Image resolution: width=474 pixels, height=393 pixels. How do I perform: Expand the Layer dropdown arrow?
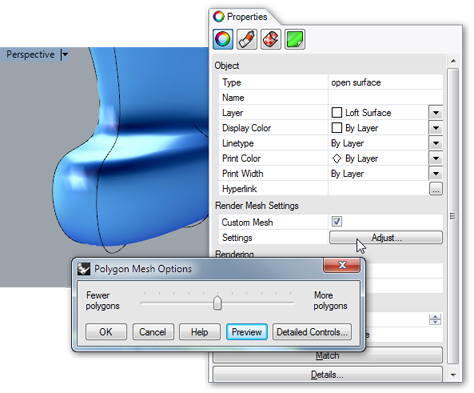click(x=436, y=113)
